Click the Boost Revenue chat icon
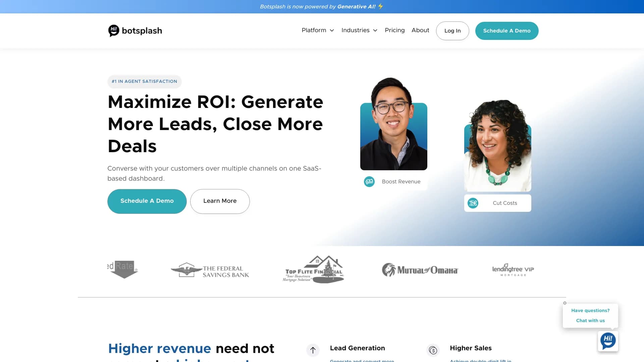This screenshot has height=362, width=644. coord(369,181)
